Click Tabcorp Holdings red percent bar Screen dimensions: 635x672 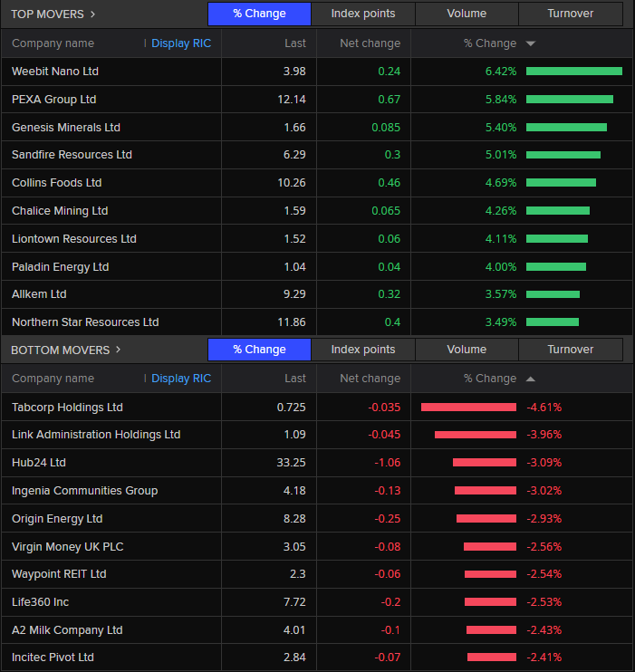coord(468,408)
